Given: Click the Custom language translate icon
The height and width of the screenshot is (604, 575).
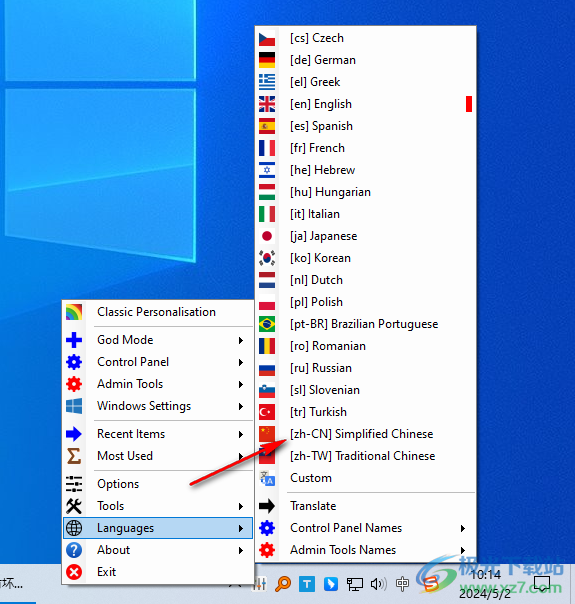Looking at the screenshot, I should point(267,478).
